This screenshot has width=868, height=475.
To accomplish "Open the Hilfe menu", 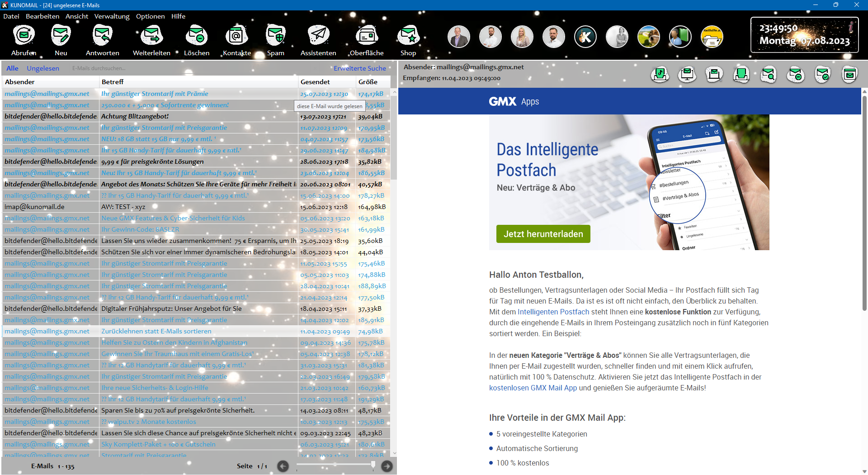I will click(x=178, y=16).
